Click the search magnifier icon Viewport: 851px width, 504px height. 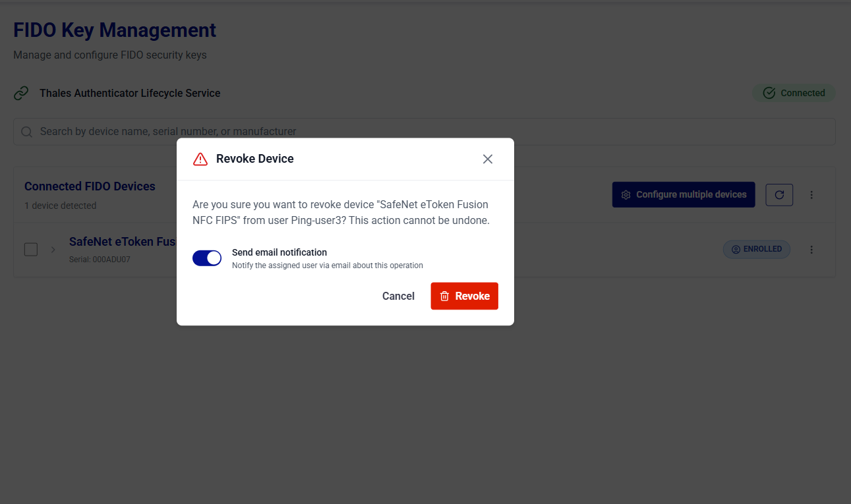(27, 132)
